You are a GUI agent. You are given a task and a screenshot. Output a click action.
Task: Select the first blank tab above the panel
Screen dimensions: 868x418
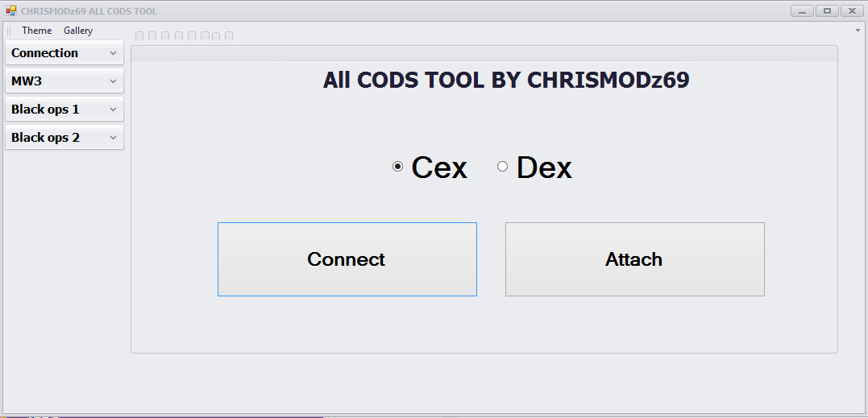pyautogui.click(x=139, y=36)
